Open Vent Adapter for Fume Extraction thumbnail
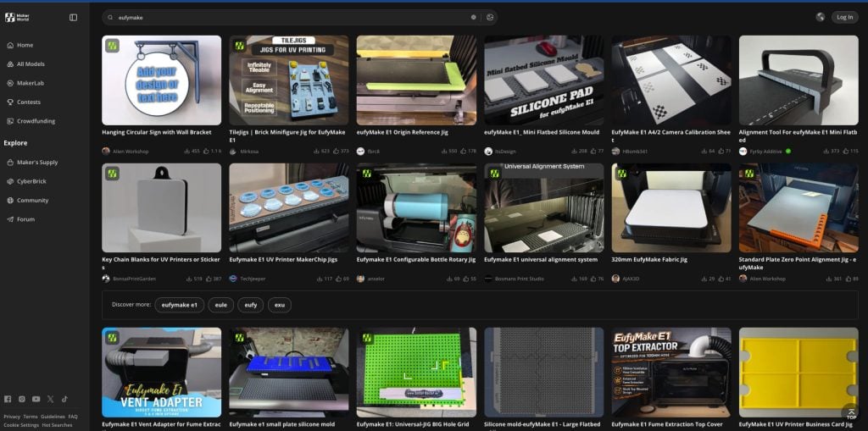The image size is (868, 431). (x=162, y=373)
